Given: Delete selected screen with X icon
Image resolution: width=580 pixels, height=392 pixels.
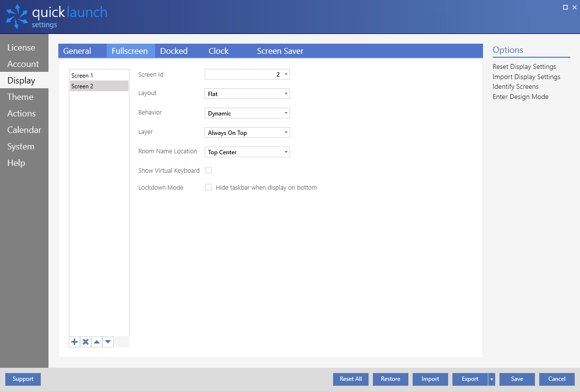Looking at the screenshot, I should (x=85, y=342).
